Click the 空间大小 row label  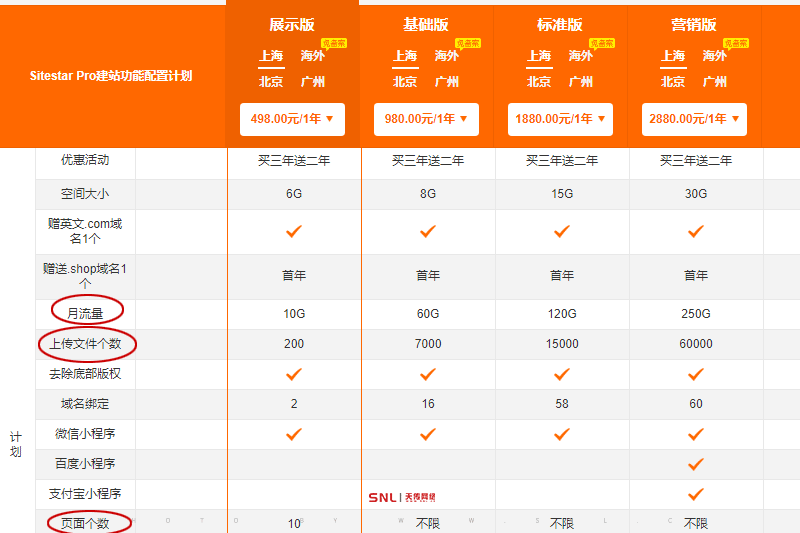[85, 194]
